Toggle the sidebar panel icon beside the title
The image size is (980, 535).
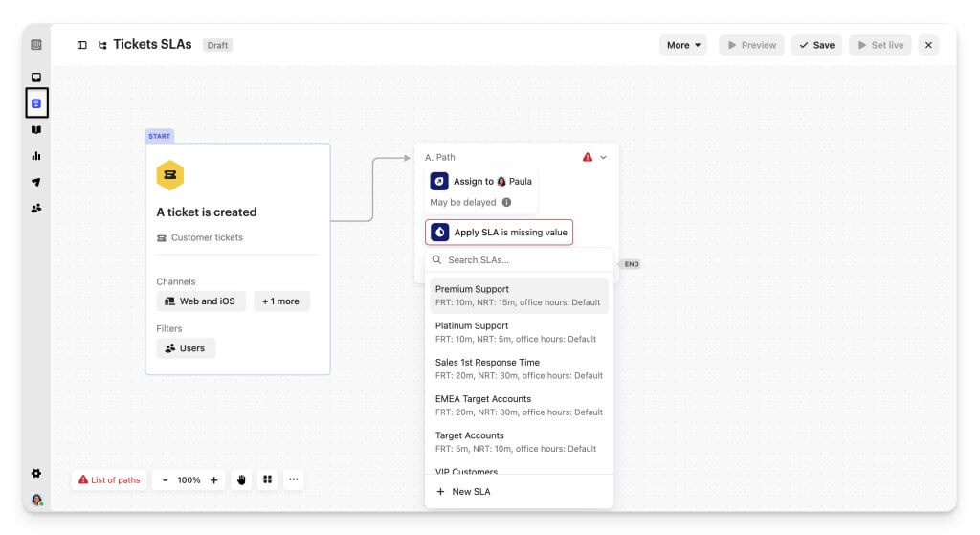pos(82,45)
